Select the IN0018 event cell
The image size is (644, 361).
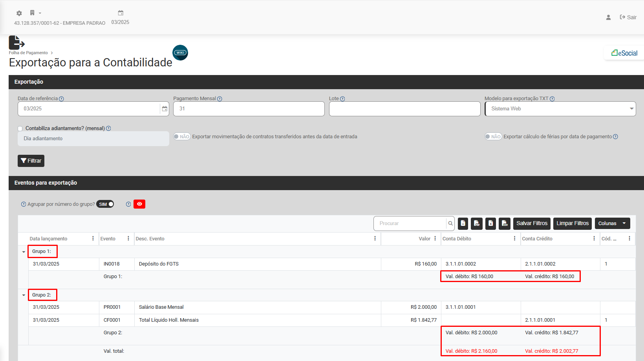[117, 264]
